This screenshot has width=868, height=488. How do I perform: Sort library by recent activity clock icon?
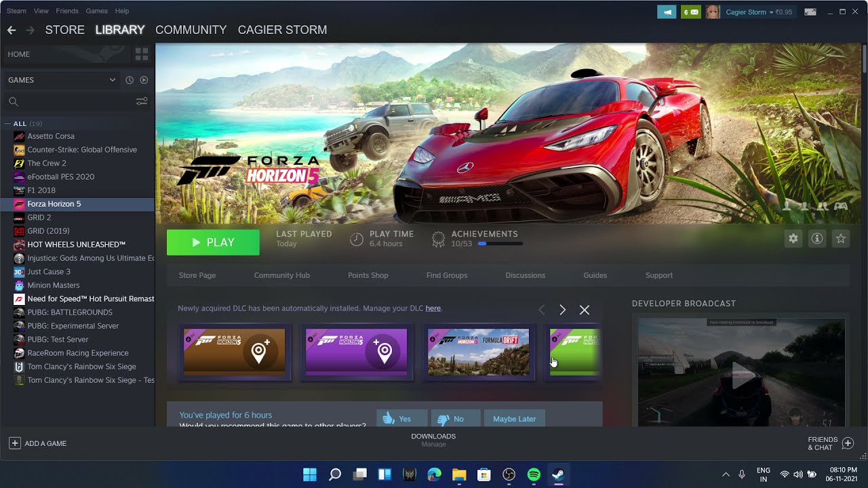coord(130,80)
